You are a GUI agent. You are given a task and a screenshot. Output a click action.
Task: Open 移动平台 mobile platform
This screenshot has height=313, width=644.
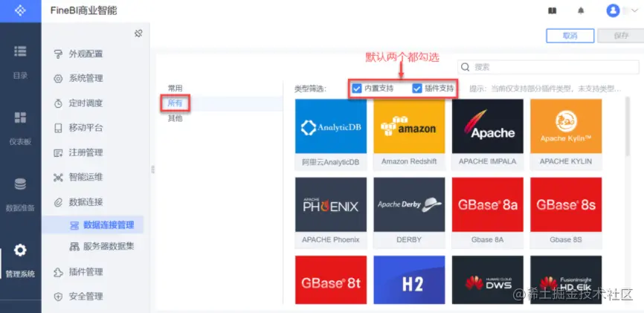point(86,128)
